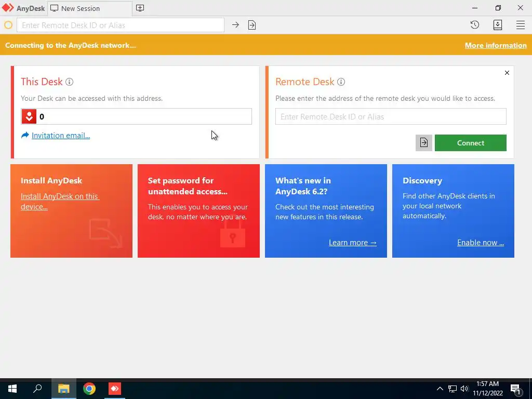Open the More information link in banner

(495, 46)
